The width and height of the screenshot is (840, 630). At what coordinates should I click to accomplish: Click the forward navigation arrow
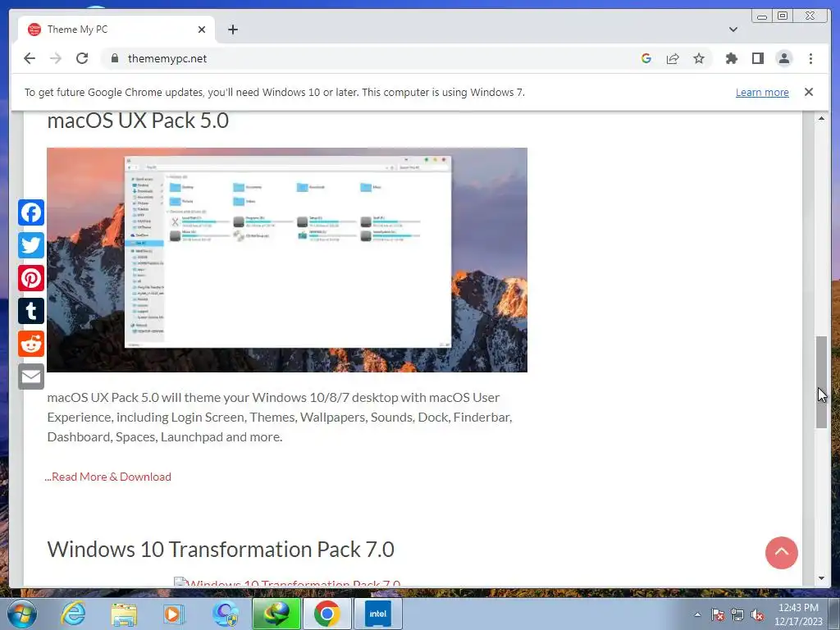click(x=56, y=58)
